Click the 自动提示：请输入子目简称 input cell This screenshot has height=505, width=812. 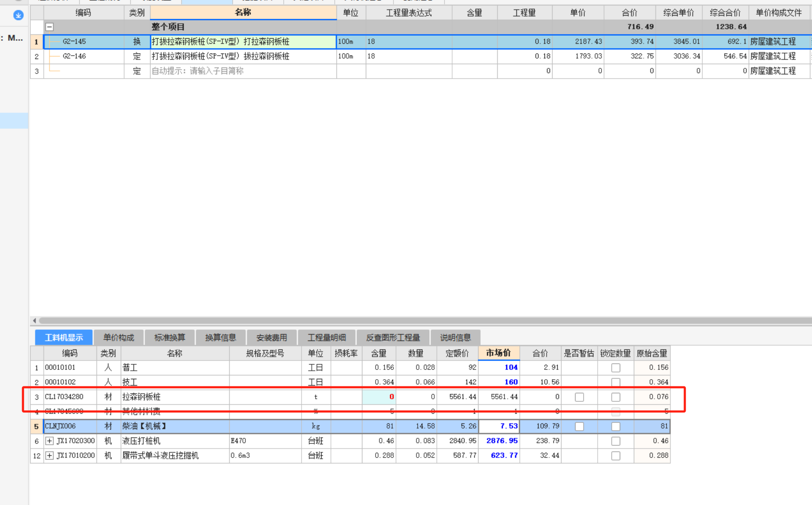tap(243, 71)
